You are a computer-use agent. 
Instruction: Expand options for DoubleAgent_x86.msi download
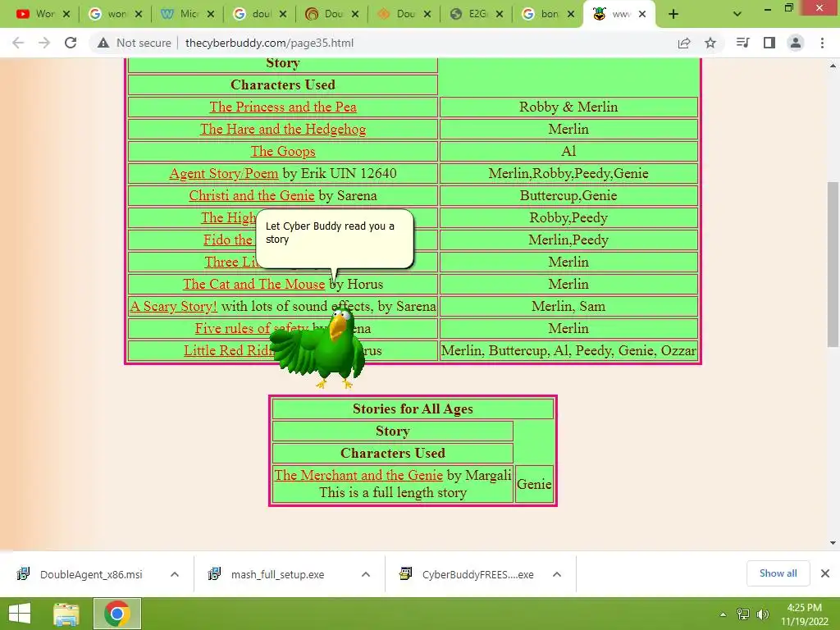click(175, 574)
